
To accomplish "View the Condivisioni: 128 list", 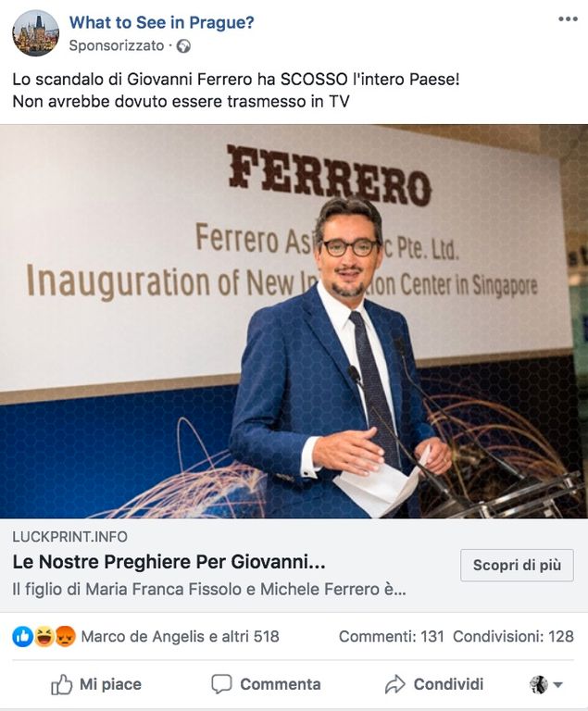I will tap(513, 637).
